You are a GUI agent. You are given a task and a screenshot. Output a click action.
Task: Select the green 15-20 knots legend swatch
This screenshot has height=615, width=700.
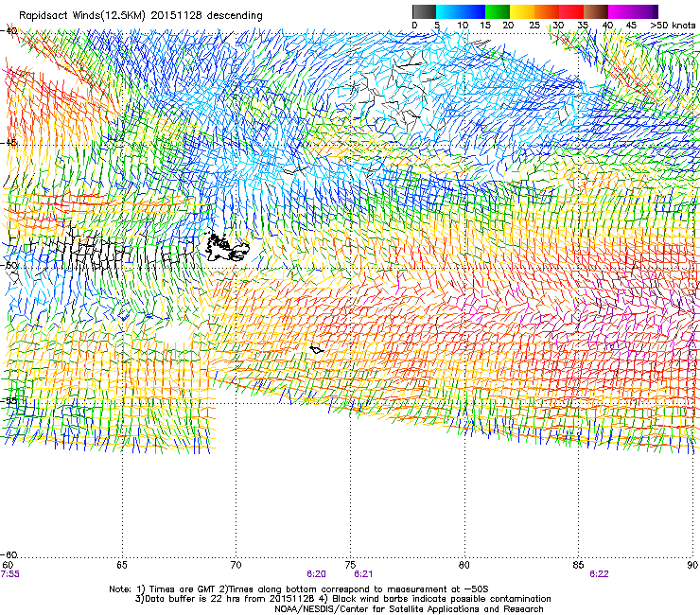point(498,11)
